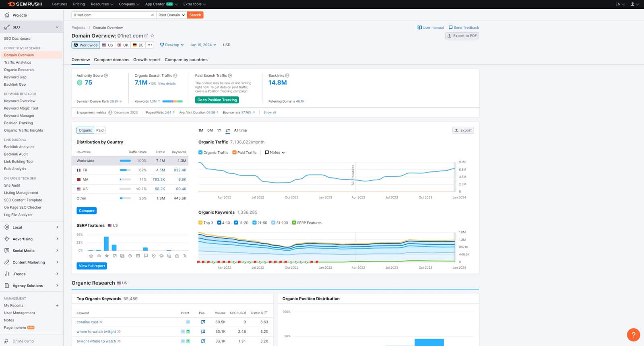The height and width of the screenshot is (346, 644).
Task: Toggle the 21-50 positions checkbox
Action: [x=254, y=222]
